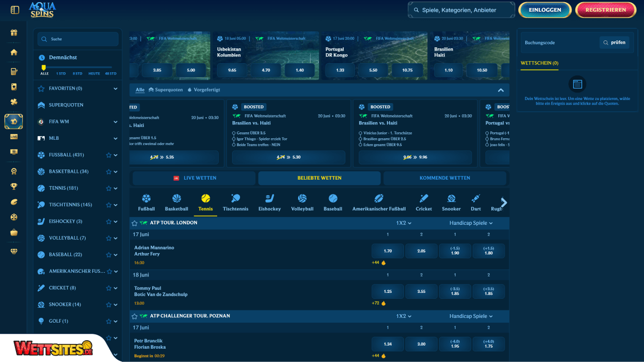Favorite the Basketball (34) category star
Screen dimensions: 644x362
[109, 172]
